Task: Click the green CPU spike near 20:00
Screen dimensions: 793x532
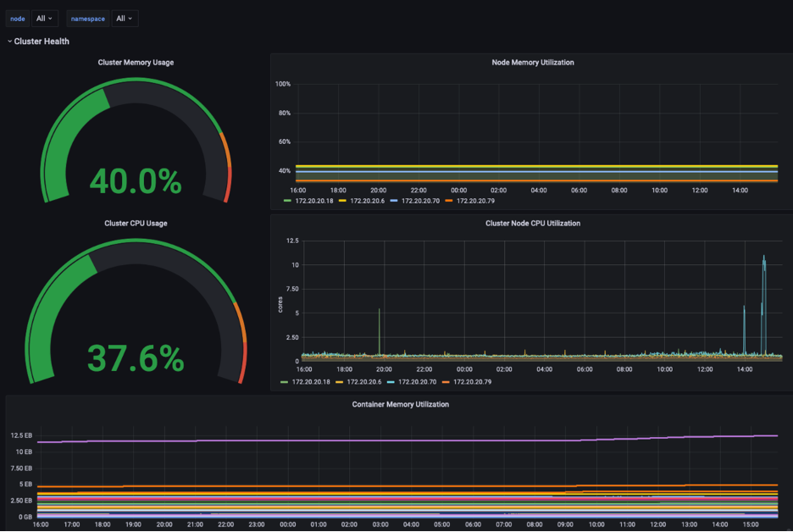Action: click(380, 331)
